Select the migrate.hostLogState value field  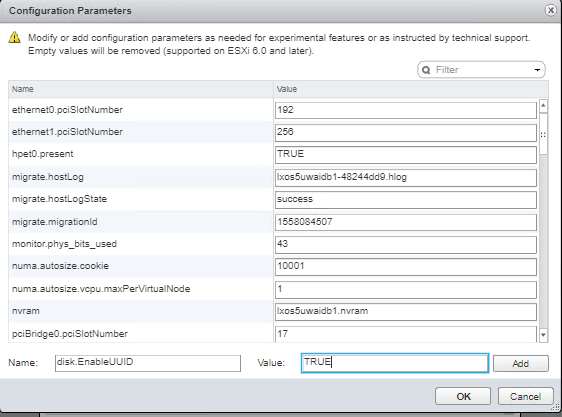(406, 199)
